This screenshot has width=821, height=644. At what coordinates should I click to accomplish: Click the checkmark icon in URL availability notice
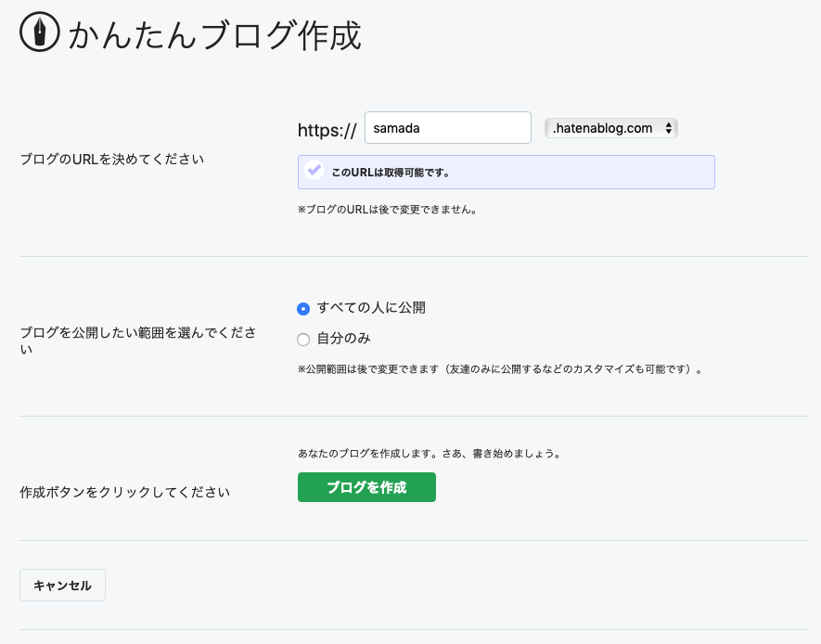tap(314, 170)
